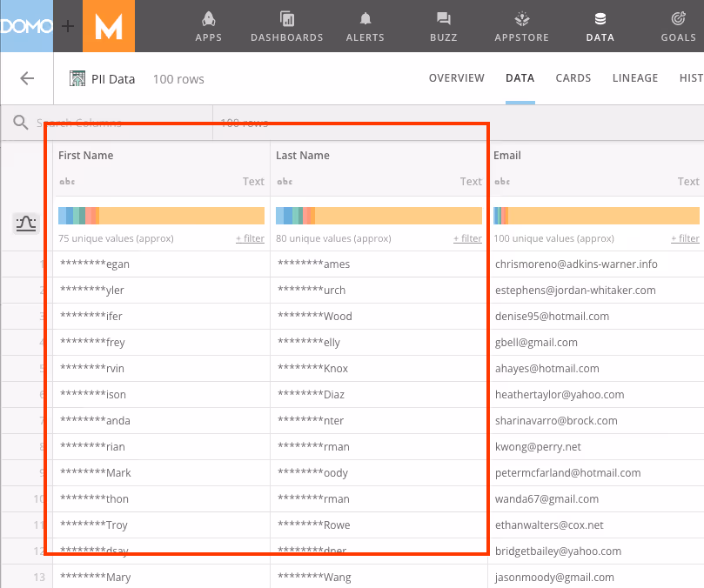Click the PII Data dataset icon
The width and height of the screenshot is (704, 588).
click(77, 78)
